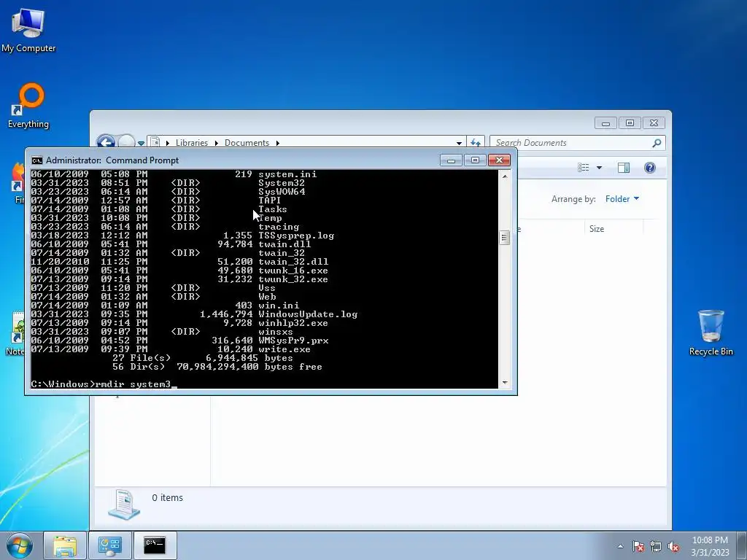
Task: Open recent pages dropdown beside the nav buttons
Action: click(x=141, y=143)
